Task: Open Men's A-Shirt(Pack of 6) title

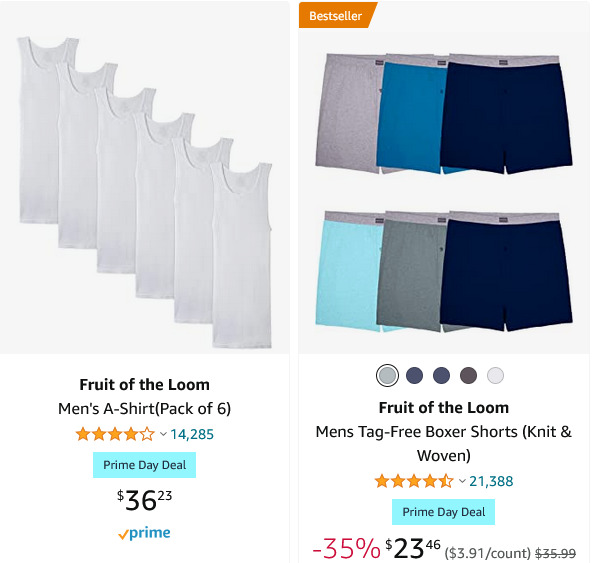Action: [144, 409]
